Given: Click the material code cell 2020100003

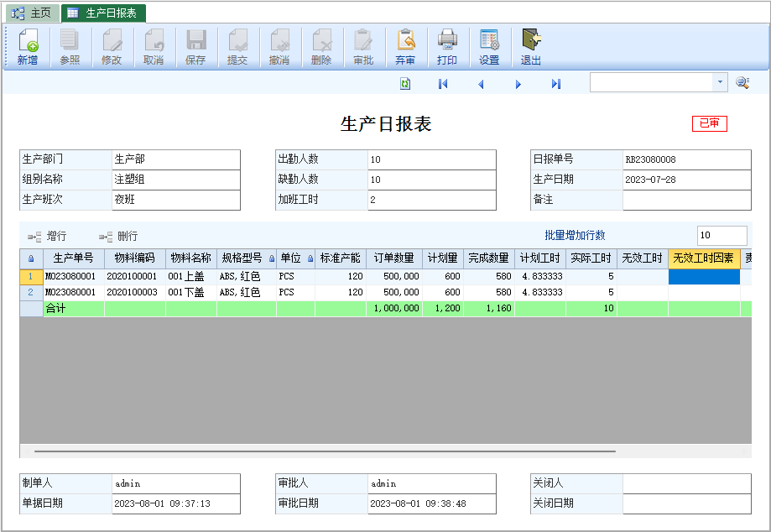Looking at the screenshot, I should pyautogui.click(x=135, y=292).
